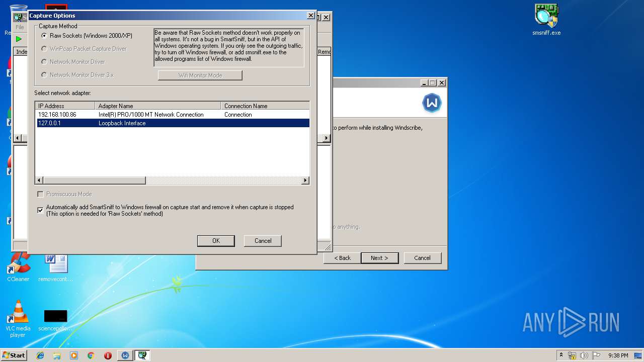The width and height of the screenshot is (644, 362).
Task: Cancel the Capture Options dialog
Action: coord(263,241)
